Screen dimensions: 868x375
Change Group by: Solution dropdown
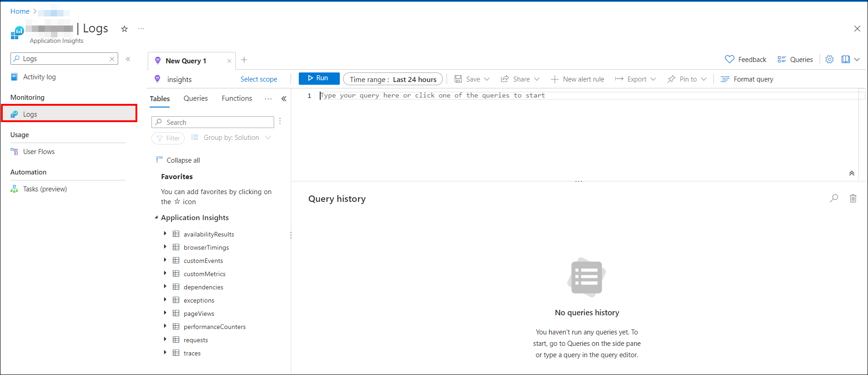point(231,138)
